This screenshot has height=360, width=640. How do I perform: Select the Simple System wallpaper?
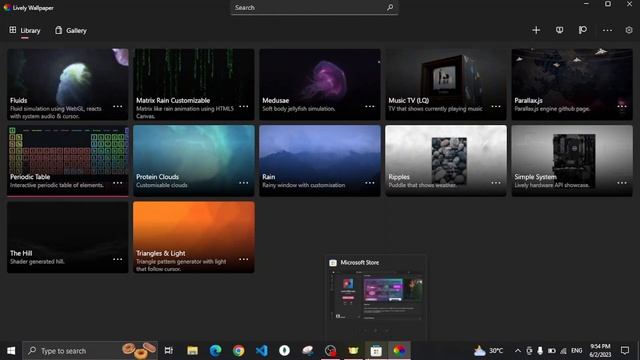coord(572,160)
